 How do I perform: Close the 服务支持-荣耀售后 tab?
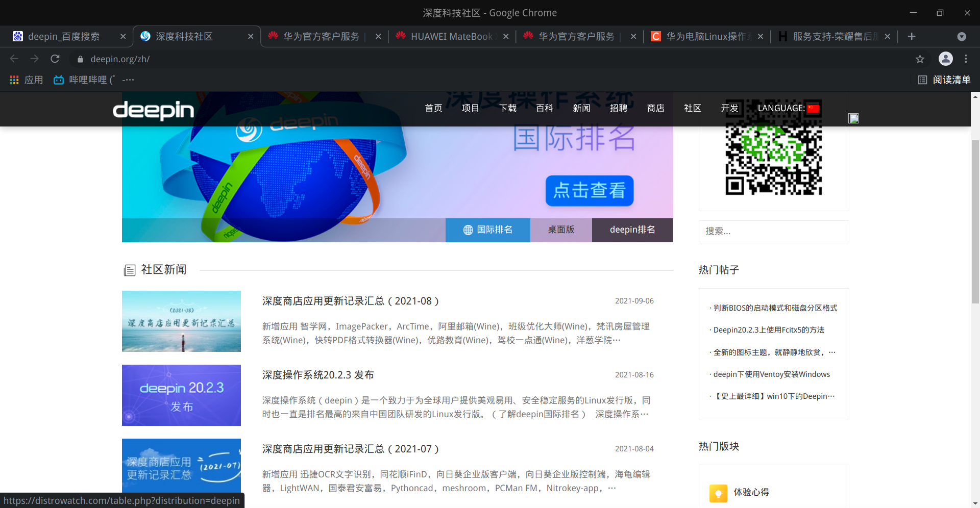pyautogui.click(x=888, y=36)
